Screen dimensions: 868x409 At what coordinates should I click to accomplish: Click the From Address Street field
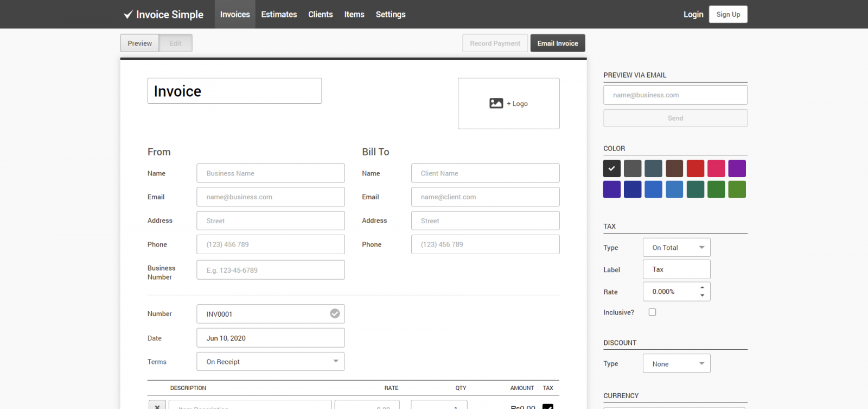click(271, 221)
